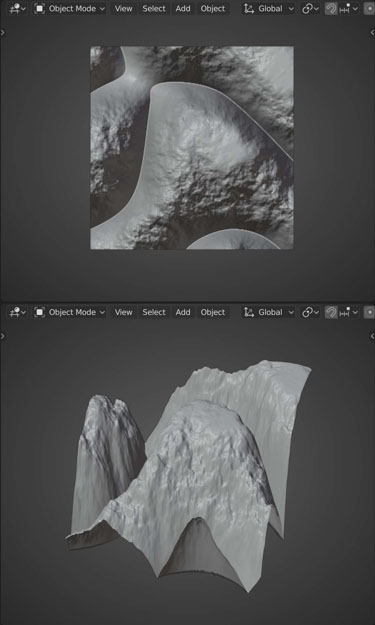Expand toolbar arrow at left of bottom viewport
Screen dimensions: 375x625
click(3, 336)
